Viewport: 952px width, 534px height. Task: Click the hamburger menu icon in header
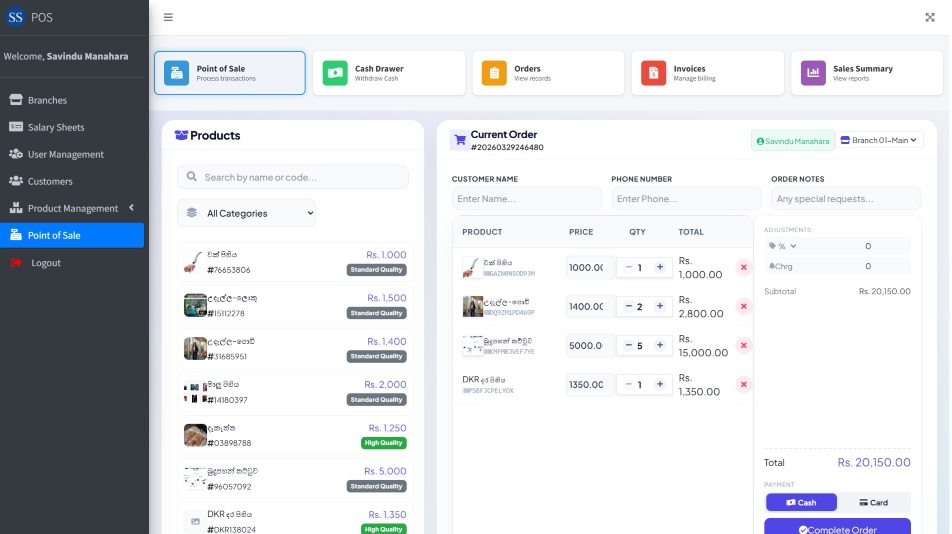pos(168,17)
